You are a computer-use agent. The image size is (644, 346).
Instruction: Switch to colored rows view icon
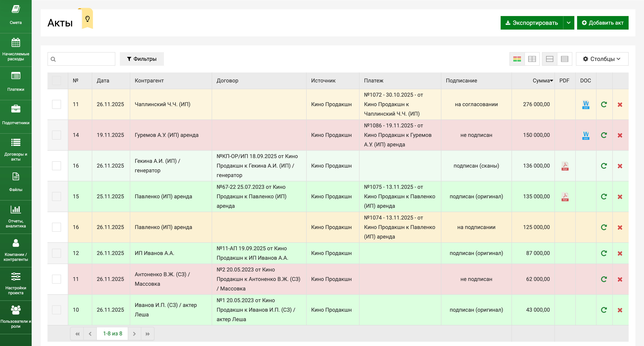pos(517,59)
